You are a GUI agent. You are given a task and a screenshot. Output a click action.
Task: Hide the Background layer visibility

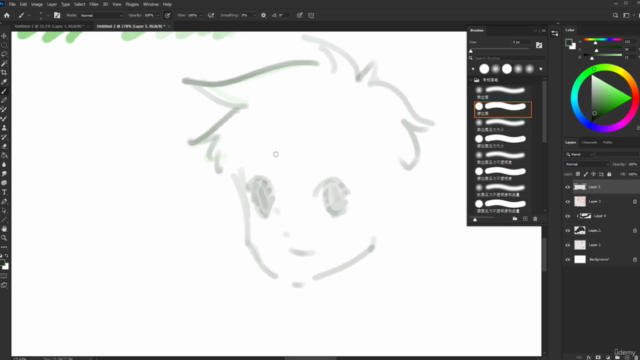click(567, 260)
